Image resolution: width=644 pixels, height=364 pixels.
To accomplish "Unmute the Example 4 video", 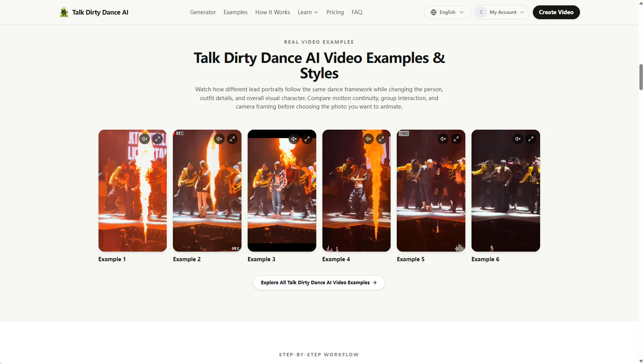I will 368,139.
